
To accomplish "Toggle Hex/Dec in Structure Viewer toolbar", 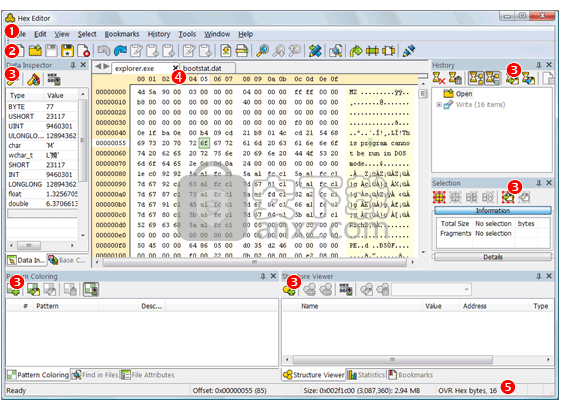I will pyautogui.click(x=345, y=290).
